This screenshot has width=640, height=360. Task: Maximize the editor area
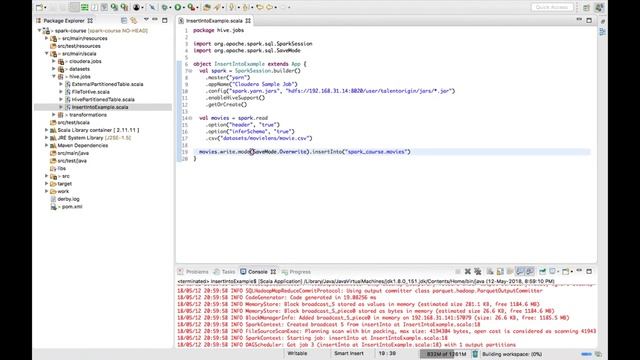pos(589,20)
